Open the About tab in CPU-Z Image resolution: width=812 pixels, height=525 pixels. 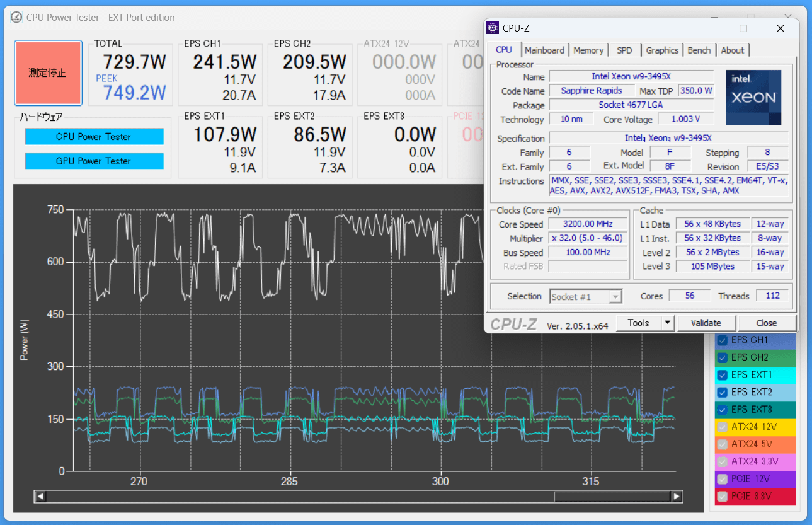pos(733,50)
